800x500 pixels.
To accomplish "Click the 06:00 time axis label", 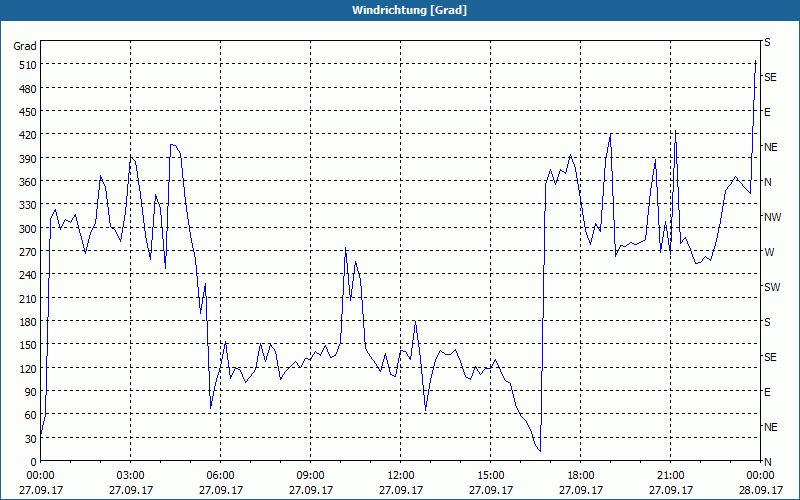I will tap(220, 475).
